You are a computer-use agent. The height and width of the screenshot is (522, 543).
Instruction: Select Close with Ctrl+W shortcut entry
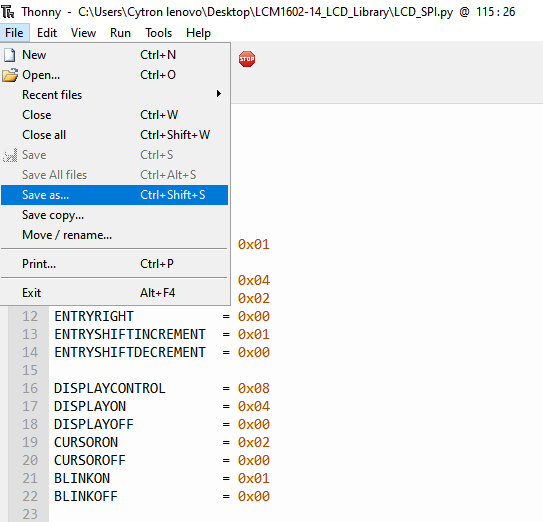[x=114, y=115]
